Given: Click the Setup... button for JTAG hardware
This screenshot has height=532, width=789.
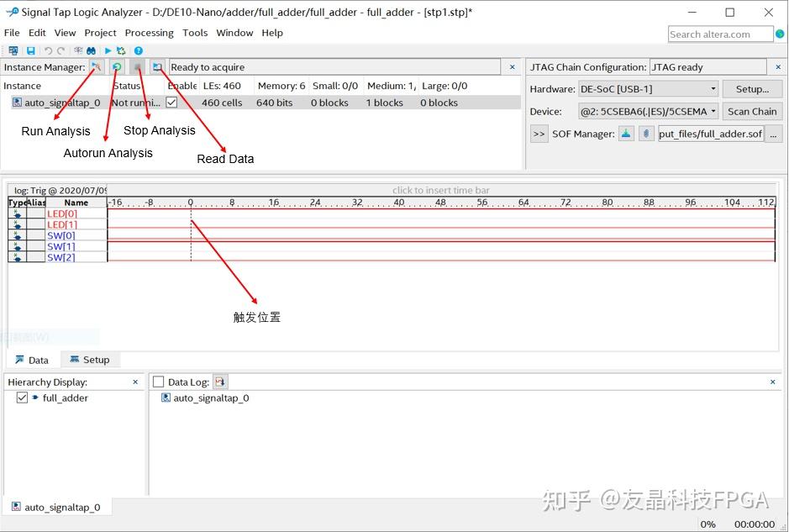Looking at the screenshot, I should coord(752,88).
